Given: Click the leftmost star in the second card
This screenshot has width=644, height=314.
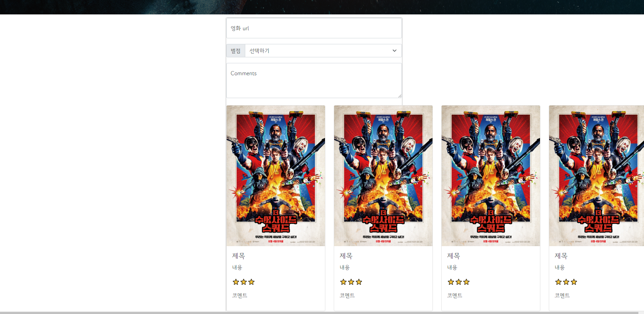Looking at the screenshot, I should (343, 282).
